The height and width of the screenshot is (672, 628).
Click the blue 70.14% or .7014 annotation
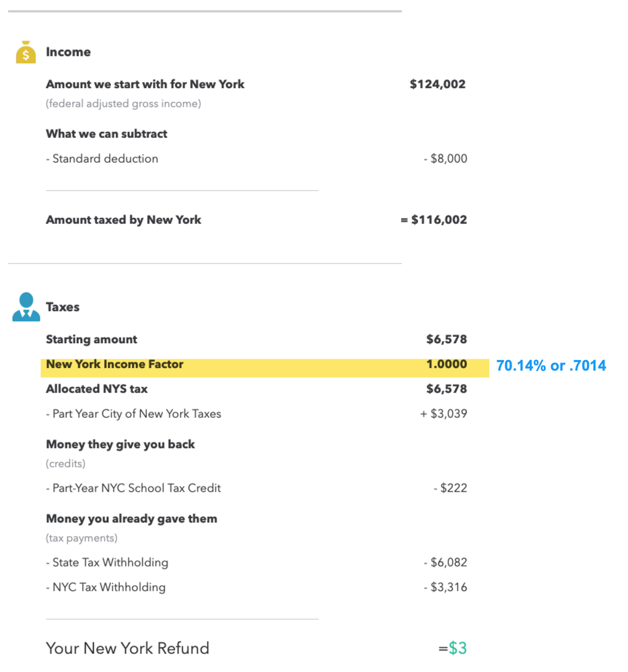coord(551,366)
